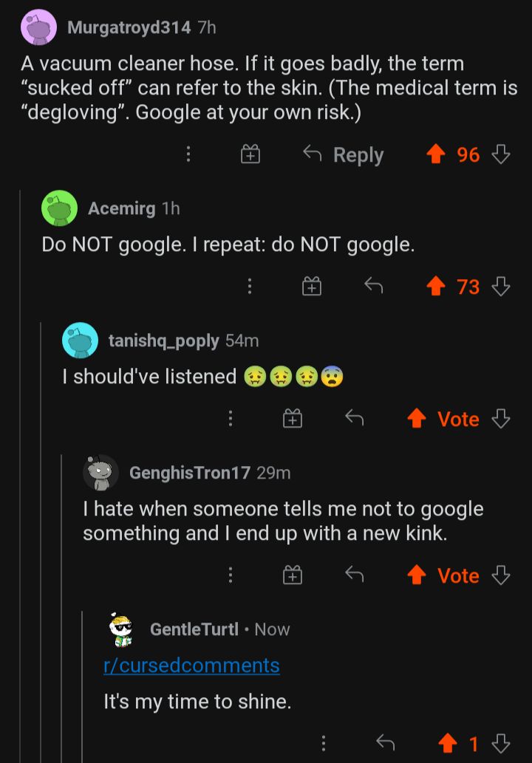Select the reply arrow under GenghisTron17's comment
Image resolution: width=532 pixels, height=763 pixels.
[x=353, y=575]
